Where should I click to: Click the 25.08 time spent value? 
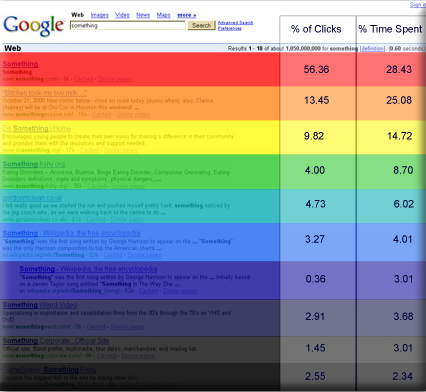point(399,100)
